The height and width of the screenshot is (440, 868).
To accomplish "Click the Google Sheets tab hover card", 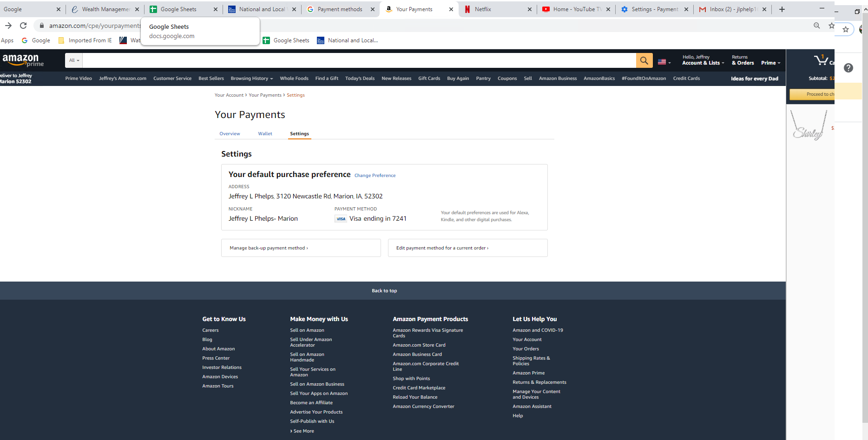I will click(200, 31).
